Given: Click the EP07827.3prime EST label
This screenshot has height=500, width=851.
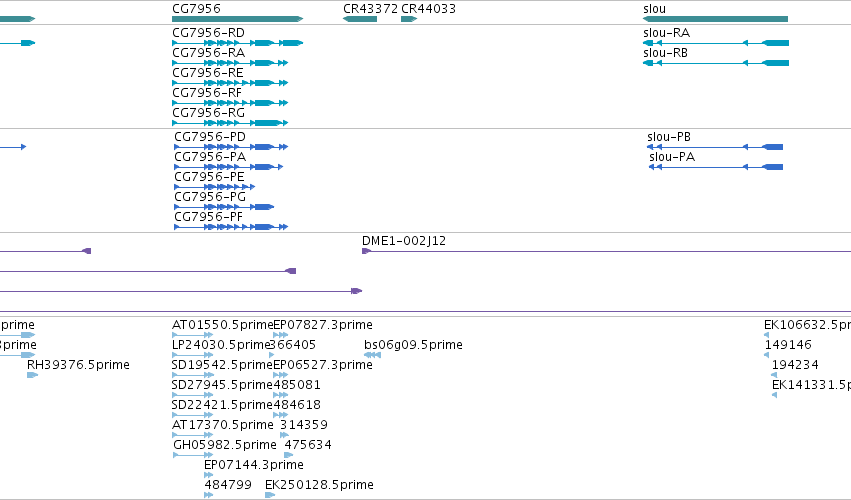Looking at the screenshot, I should (x=322, y=325).
